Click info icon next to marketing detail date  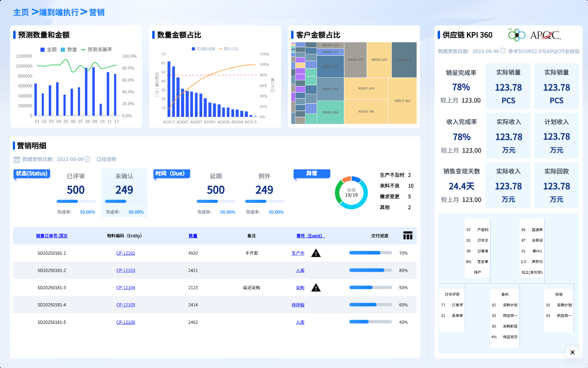click(x=87, y=159)
